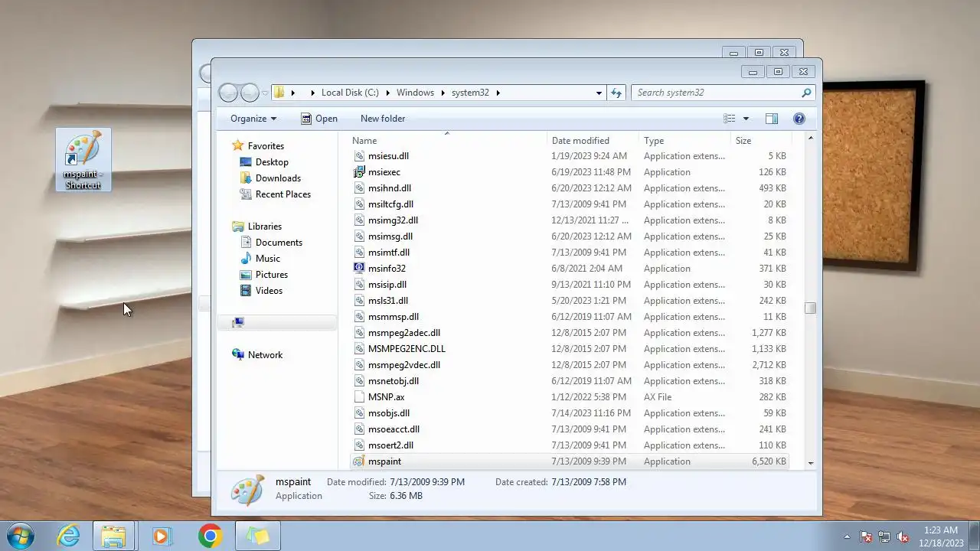
Task: Open the Help question mark button
Action: (799, 119)
